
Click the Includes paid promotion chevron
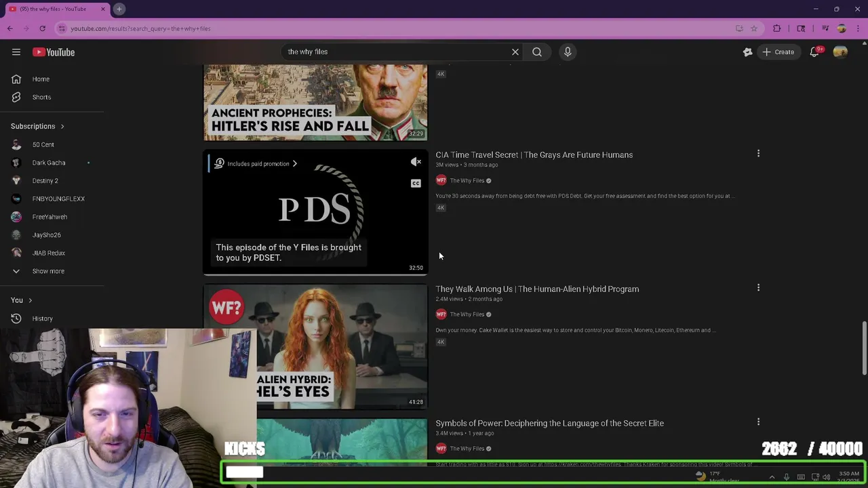294,163
